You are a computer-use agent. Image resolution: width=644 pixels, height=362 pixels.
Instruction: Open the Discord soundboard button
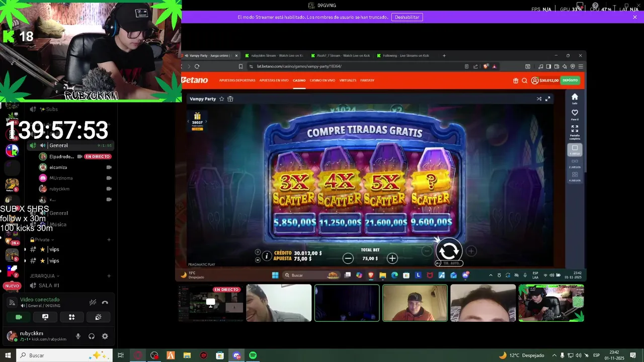pos(98,317)
